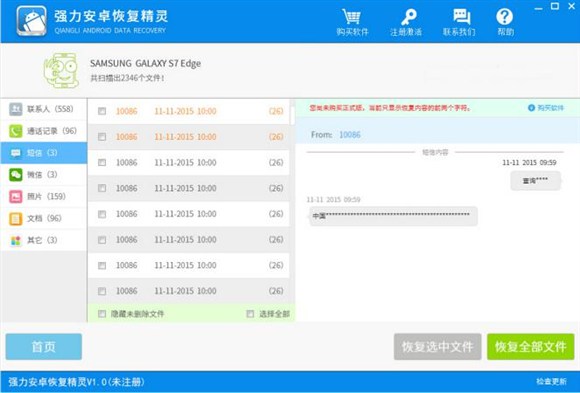Toggle 隐藏未删除文件 checkbox
The image size is (580, 393).
click(x=102, y=314)
